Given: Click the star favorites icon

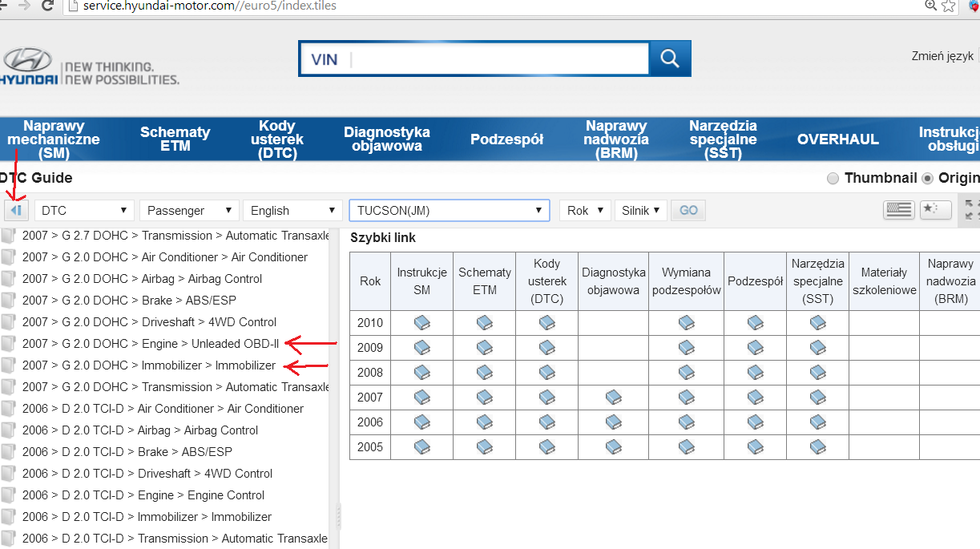Looking at the screenshot, I should point(935,210).
